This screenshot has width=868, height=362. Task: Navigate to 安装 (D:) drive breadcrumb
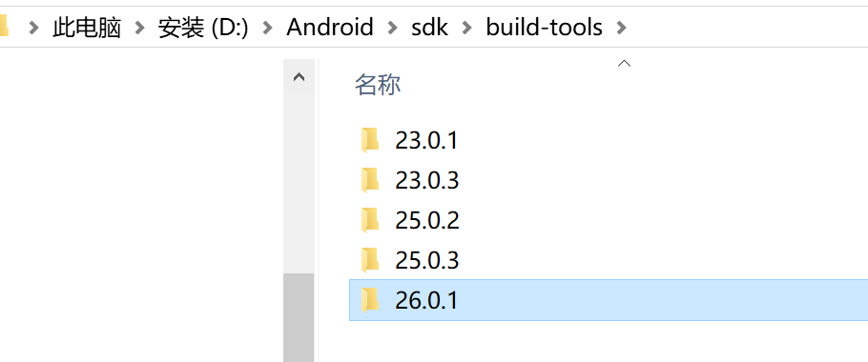(203, 27)
